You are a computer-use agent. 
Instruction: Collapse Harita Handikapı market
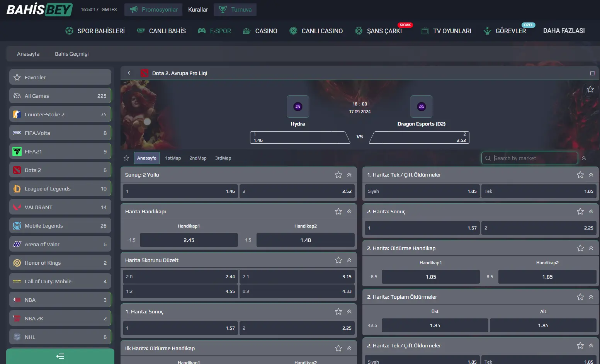pos(349,211)
